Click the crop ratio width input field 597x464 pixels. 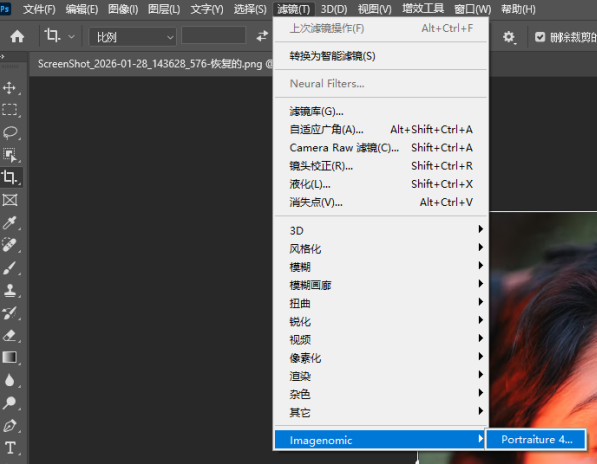click(214, 36)
